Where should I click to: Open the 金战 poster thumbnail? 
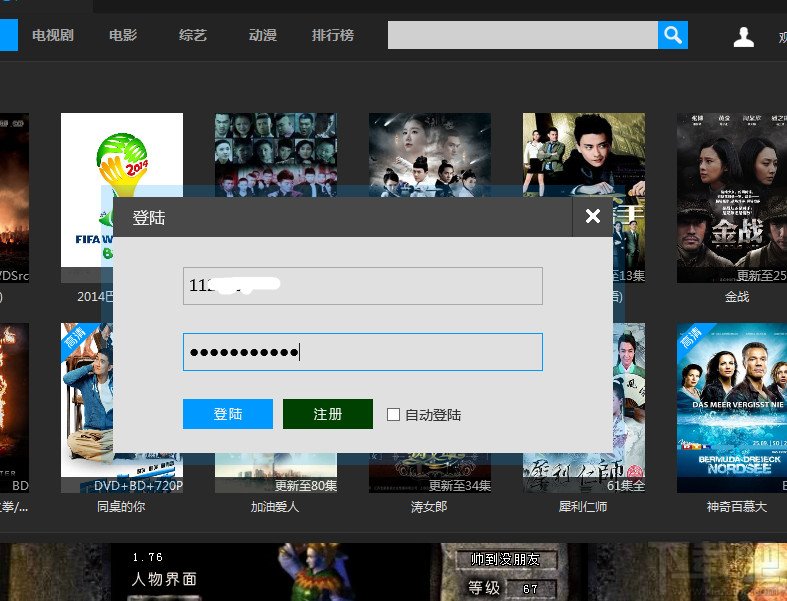(x=732, y=197)
